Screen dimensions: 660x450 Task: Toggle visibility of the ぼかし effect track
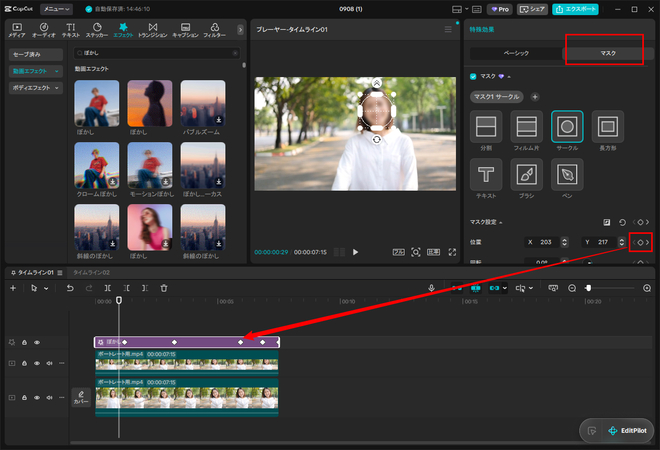37,342
